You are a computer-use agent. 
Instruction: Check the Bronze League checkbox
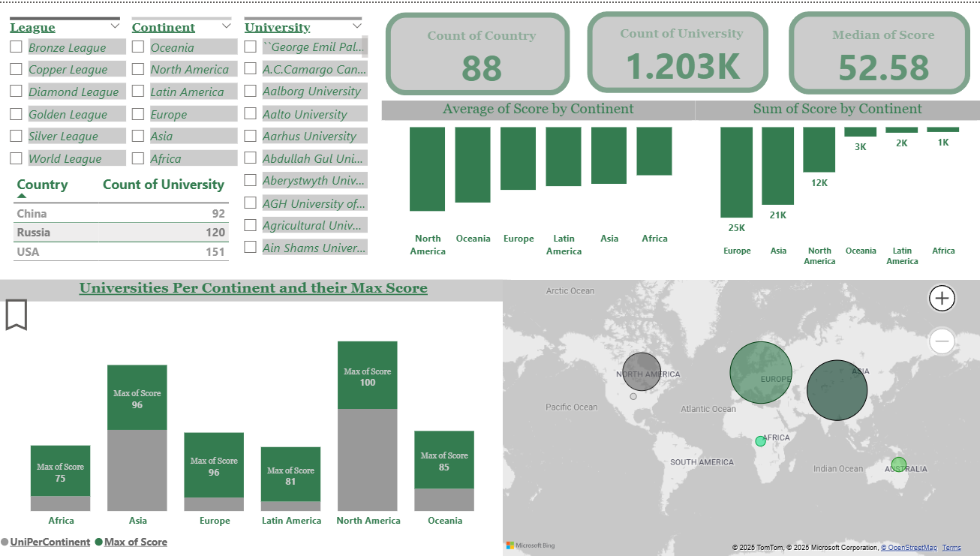point(17,47)
